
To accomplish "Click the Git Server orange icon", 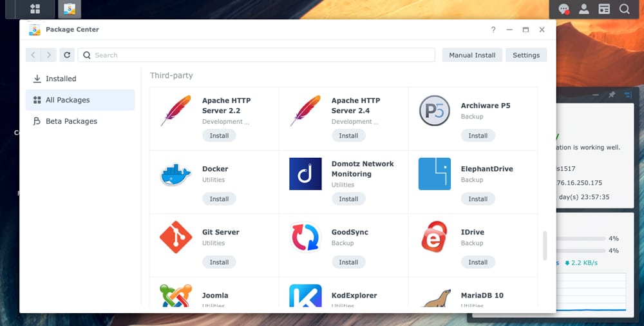I will pyautogui.click(x=176, y=237).
